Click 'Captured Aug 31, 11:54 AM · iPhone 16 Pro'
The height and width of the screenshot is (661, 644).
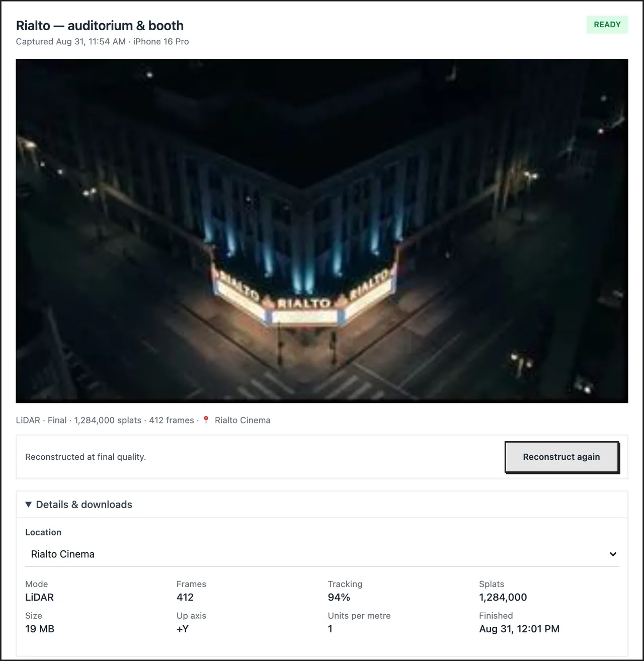pos(103,41)
